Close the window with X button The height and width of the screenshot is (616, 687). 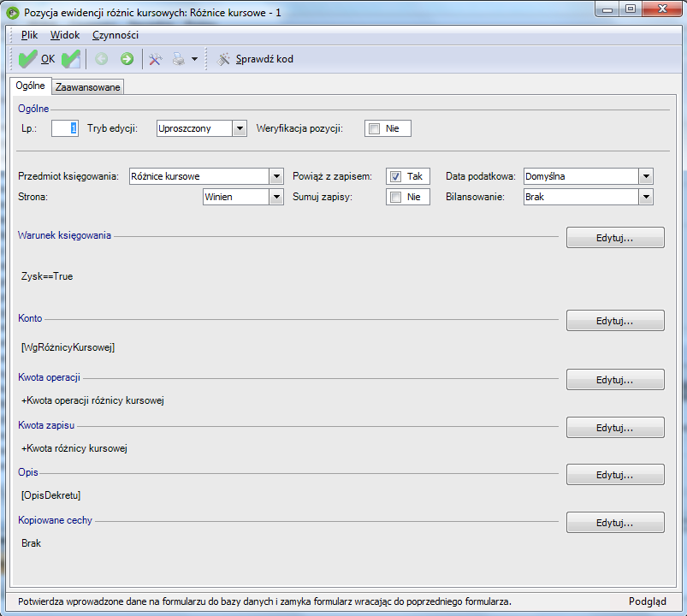(x=662, y=9)
